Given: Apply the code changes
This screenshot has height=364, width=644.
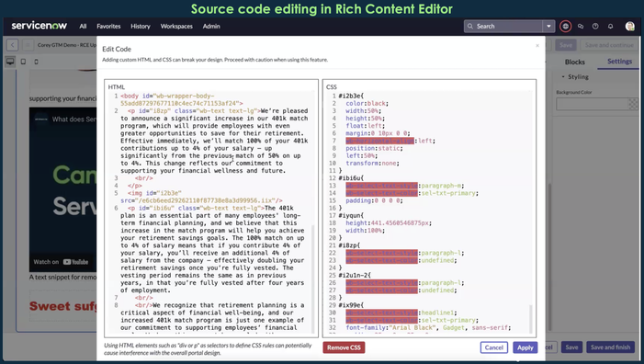Looking at the screenshot, I should click(x=525, y=347).
